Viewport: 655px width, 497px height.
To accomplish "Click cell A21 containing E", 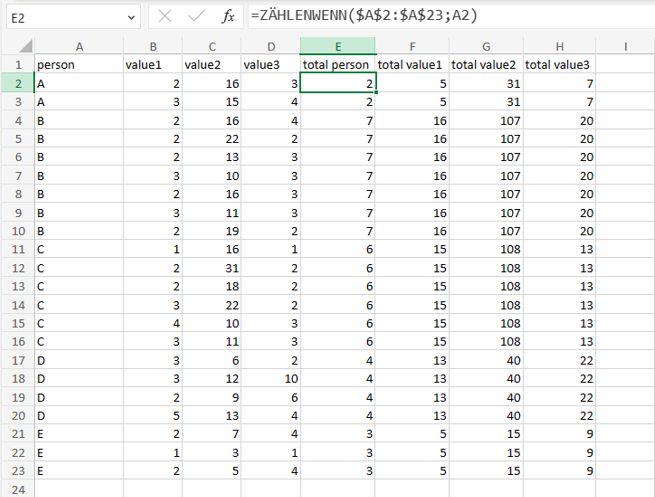I will 79,434.
